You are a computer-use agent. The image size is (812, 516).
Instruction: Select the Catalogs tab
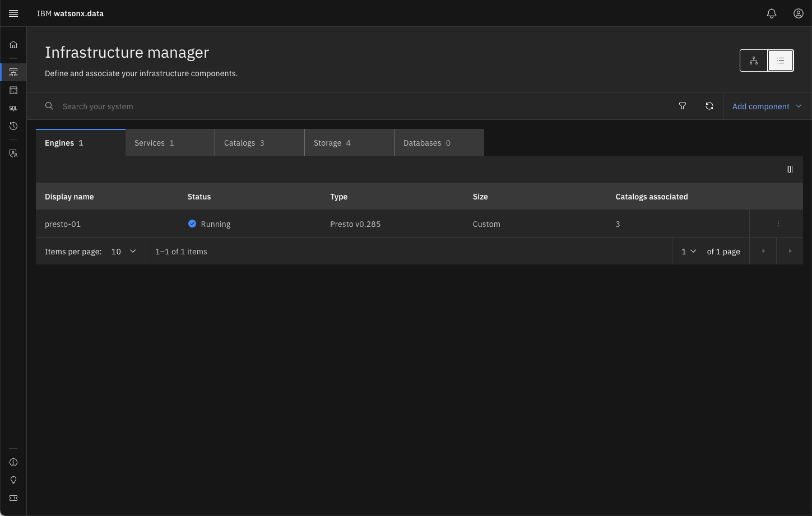pos(260,143)
